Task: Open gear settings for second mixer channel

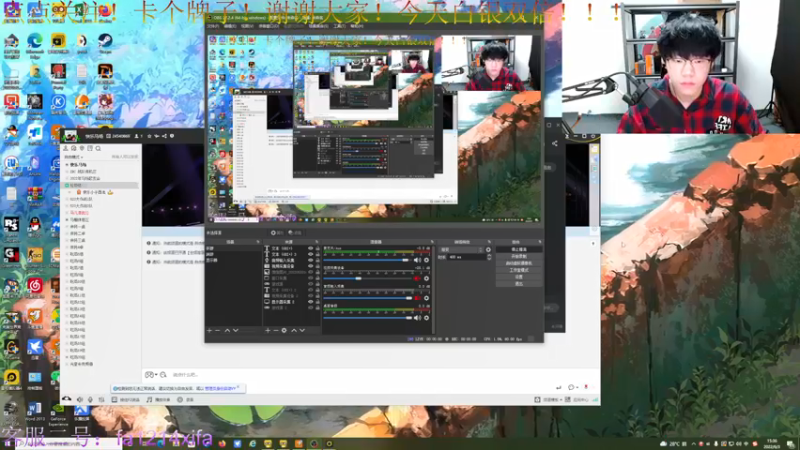Action: click(x=427, y=279)
